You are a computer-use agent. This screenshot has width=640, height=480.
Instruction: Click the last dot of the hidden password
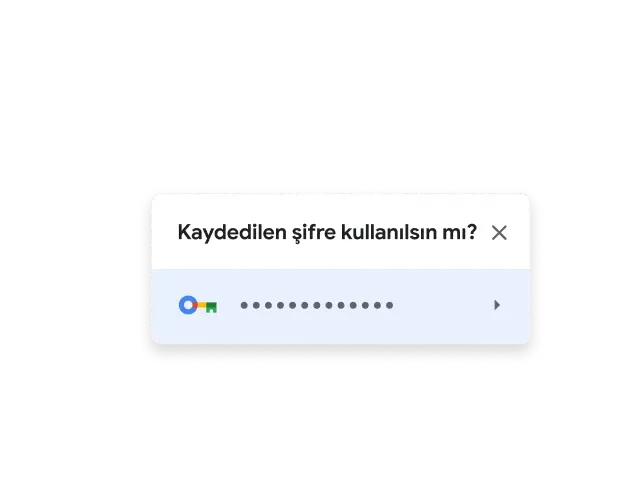point(390,305)
